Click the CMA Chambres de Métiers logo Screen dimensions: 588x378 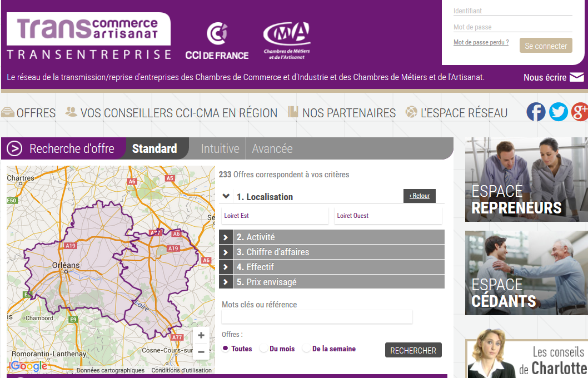pyautogui.click(x=287, y=41)
